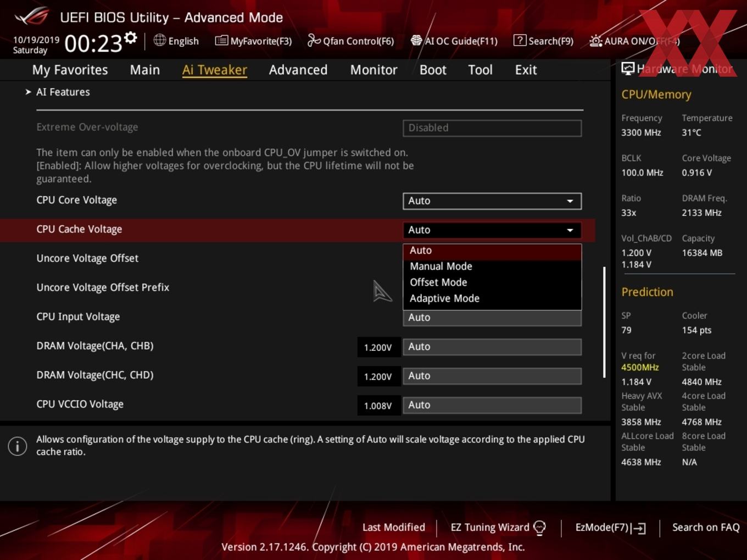Screen dimensions: 747x560
Task: Select Uncore Voltage Offset label
Action: pyautogui.click(x=87, y=259)
